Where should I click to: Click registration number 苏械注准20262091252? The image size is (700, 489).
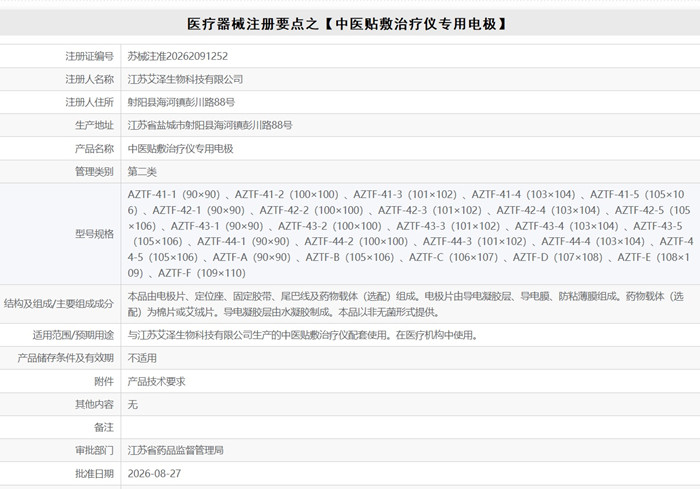(178, 56)
